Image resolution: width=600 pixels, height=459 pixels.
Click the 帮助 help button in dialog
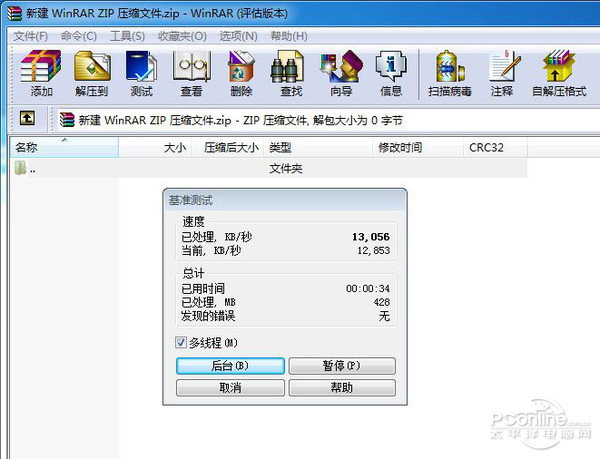342,388
